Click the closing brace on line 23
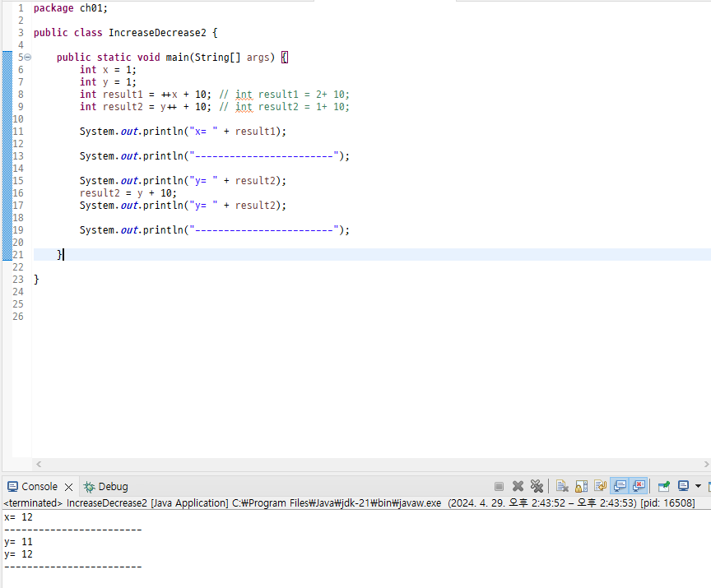711x588 pixels. 36,280
